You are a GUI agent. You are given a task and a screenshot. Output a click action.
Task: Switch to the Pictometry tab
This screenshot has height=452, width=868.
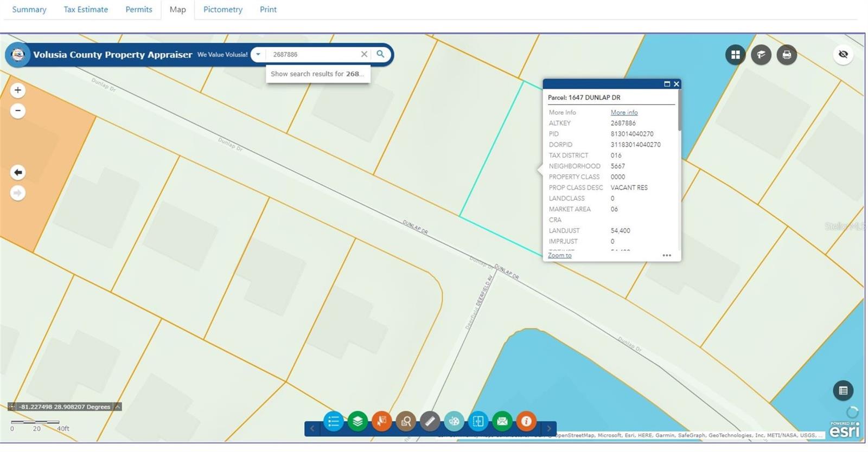tap(223, 9)
